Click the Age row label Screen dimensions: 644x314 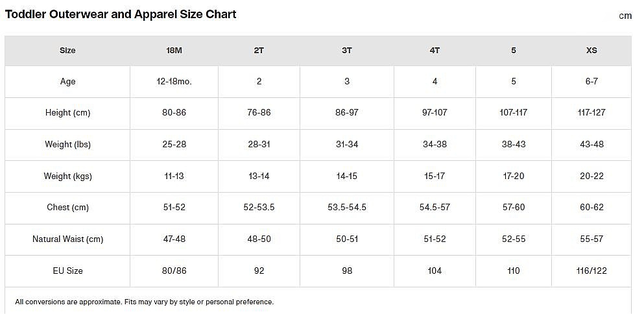(67, 81)
